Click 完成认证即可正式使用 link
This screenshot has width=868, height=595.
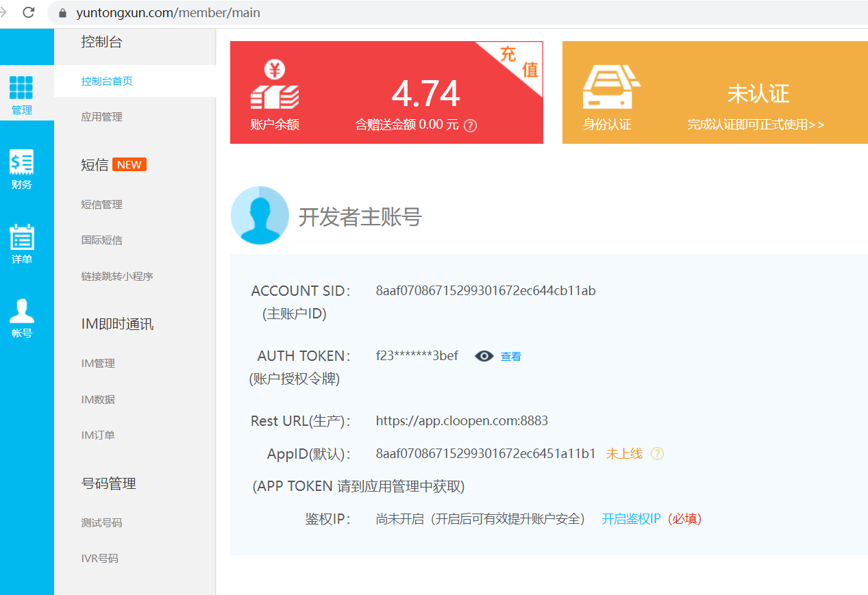click(x=756, y=125)
